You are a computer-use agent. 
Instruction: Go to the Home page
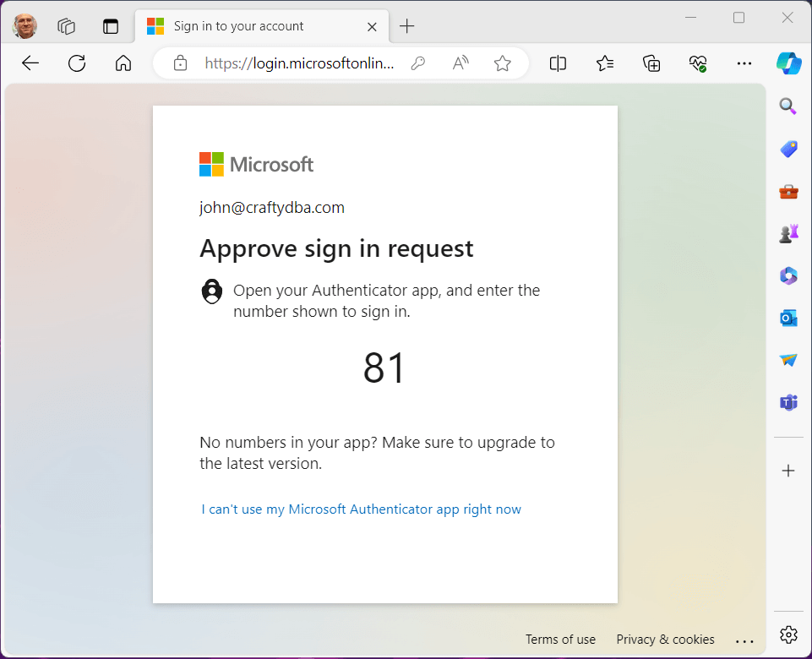[x=123, y=63]
